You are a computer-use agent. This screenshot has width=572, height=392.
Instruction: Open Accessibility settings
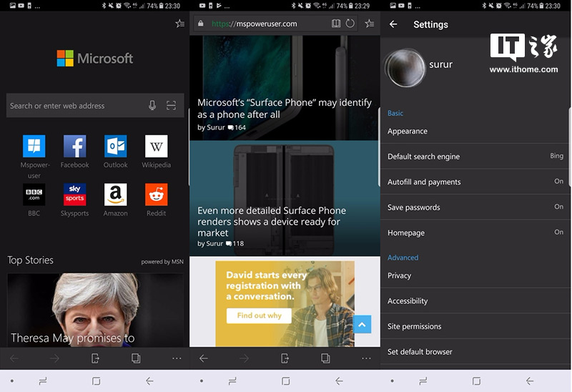(475, 300)
